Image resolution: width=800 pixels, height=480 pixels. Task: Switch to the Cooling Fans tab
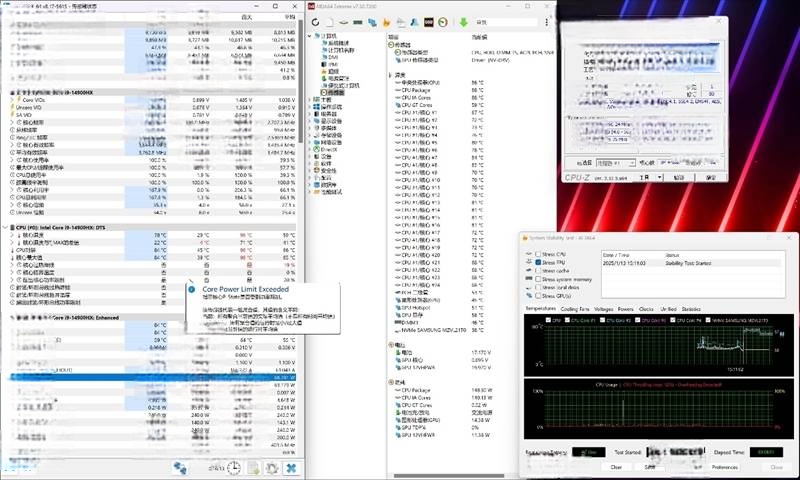574,309
